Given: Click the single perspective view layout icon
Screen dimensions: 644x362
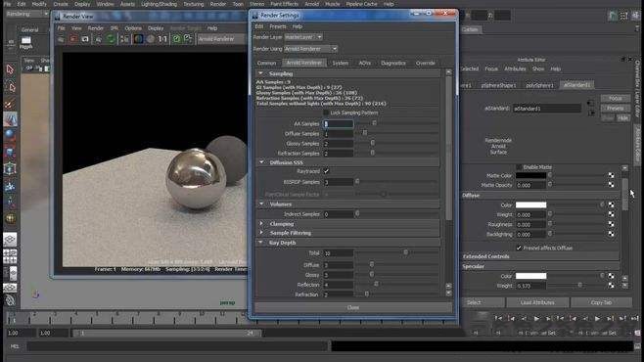Looking at the screenshot, I should [10, 240].
